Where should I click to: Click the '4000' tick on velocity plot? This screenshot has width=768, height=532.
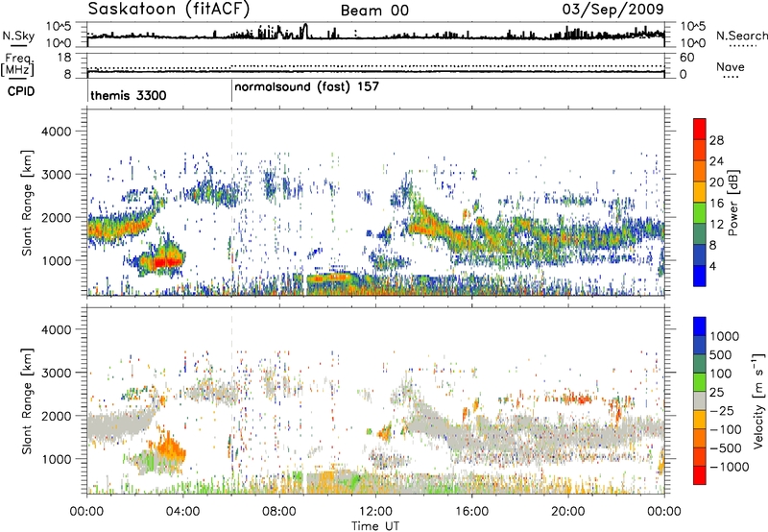[x=56, y=329]
